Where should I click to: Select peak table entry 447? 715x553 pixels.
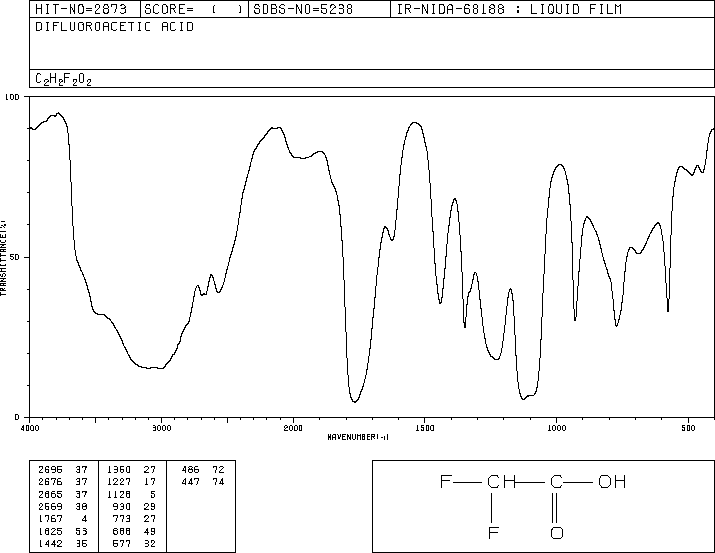[190, 481]
